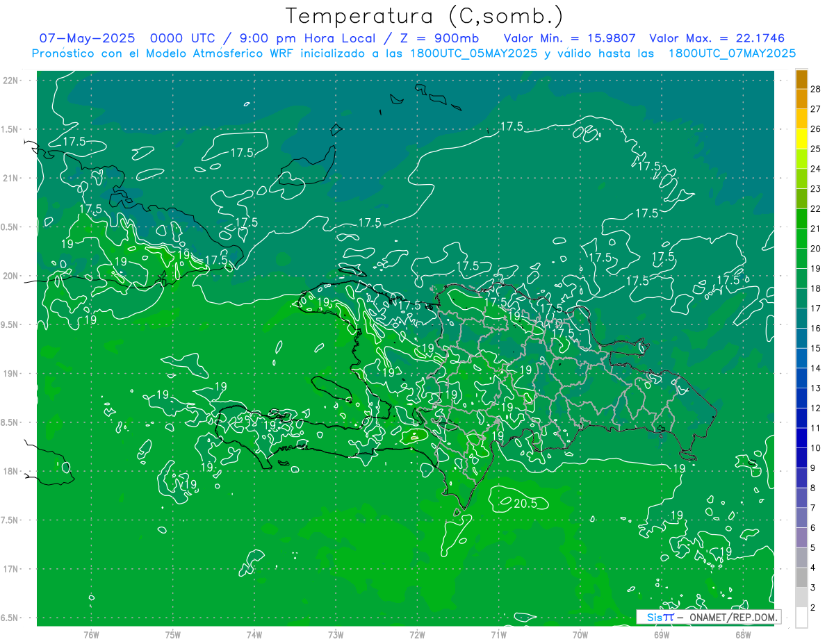
Task: Pick the yellow segment of the color scale
Action: (801, 139)
